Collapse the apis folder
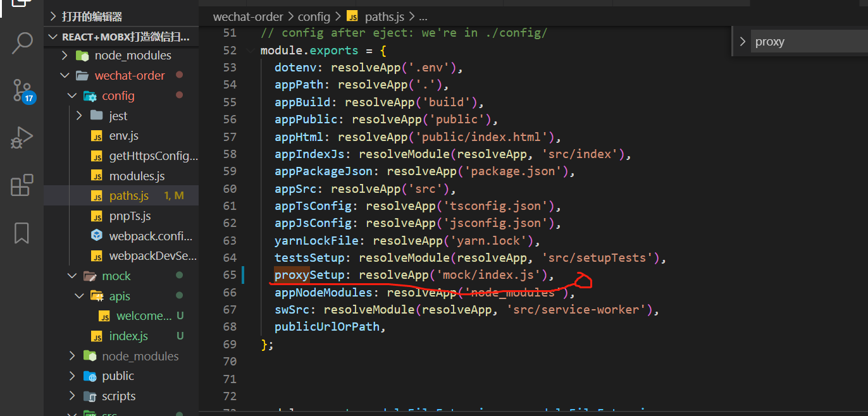The image size is (868, 416). click(x=79, y=296)
